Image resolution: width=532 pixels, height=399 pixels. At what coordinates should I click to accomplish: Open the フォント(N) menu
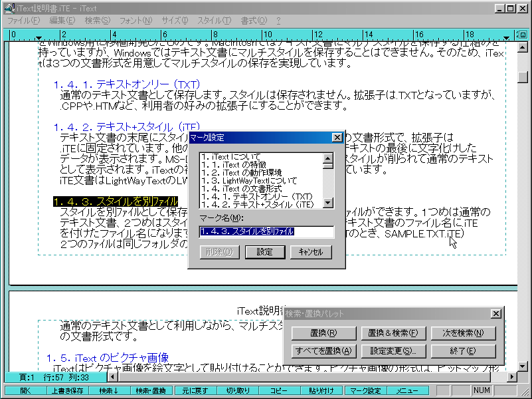135,21
